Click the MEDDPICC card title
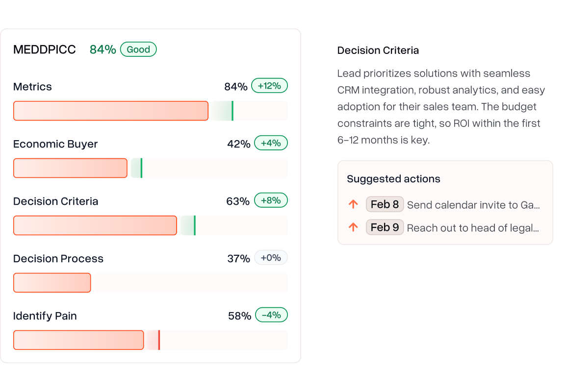The image size is (566, 392). click(45, 49)
